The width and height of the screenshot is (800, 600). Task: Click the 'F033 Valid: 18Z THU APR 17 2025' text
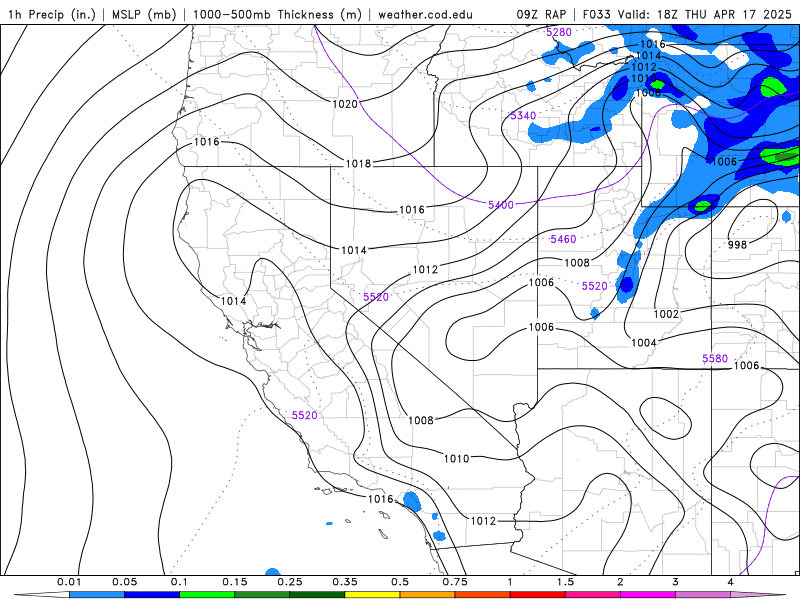click(687, 14)
